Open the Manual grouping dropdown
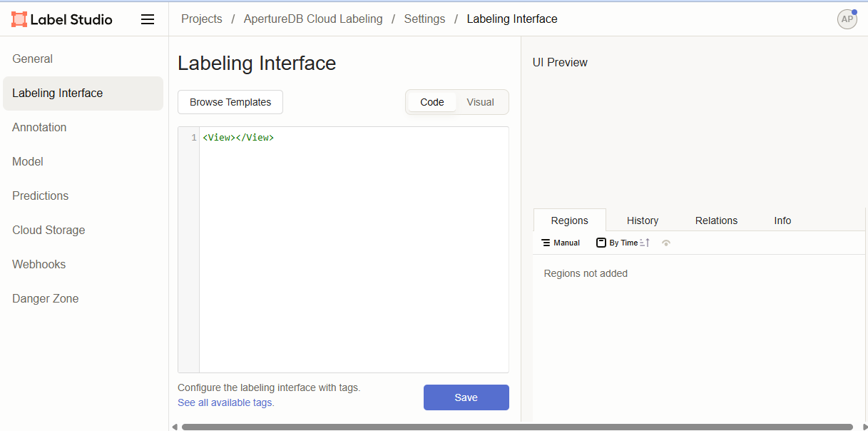This screenshot has height=431, width=868. tap(561, 243)
